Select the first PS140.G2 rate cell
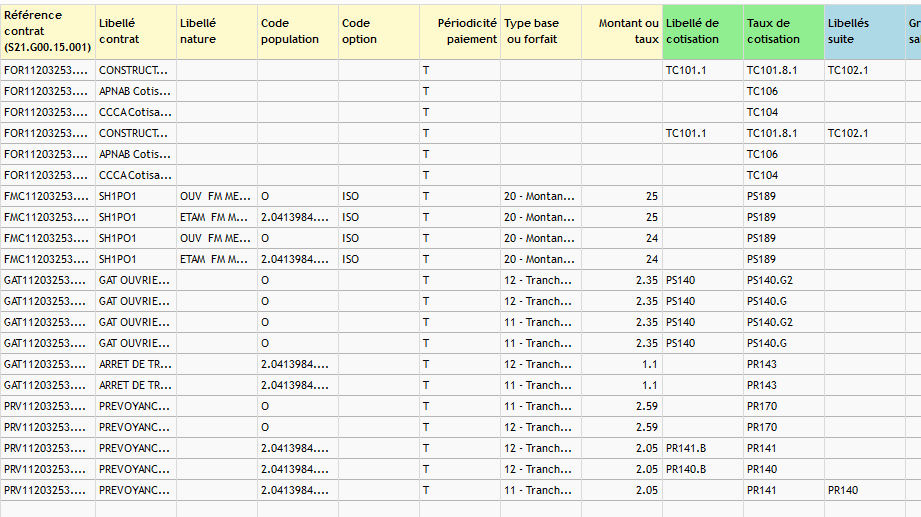 pos(784,280)
